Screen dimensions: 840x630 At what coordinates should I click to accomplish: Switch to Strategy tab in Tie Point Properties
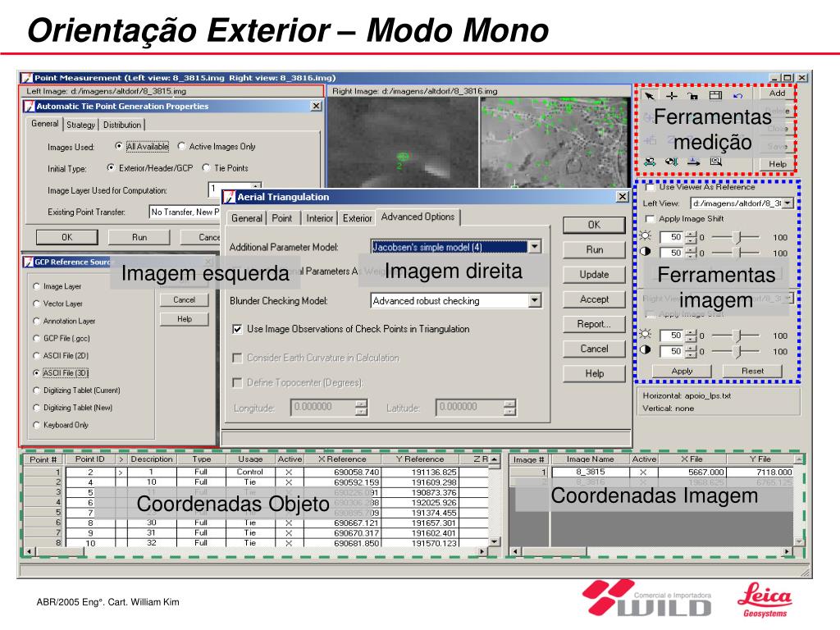[x=81, y=125]
